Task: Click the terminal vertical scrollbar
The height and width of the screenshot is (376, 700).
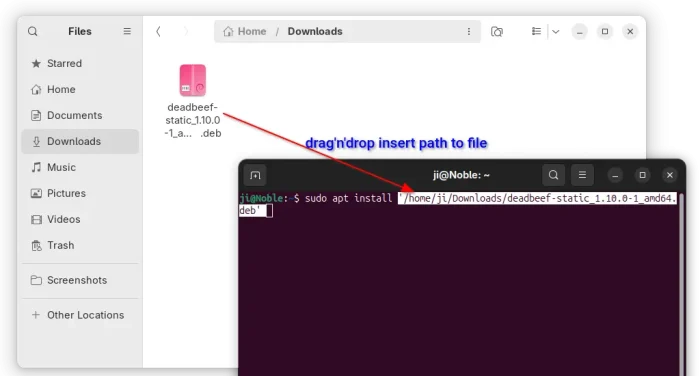Action: click(681, 284)
